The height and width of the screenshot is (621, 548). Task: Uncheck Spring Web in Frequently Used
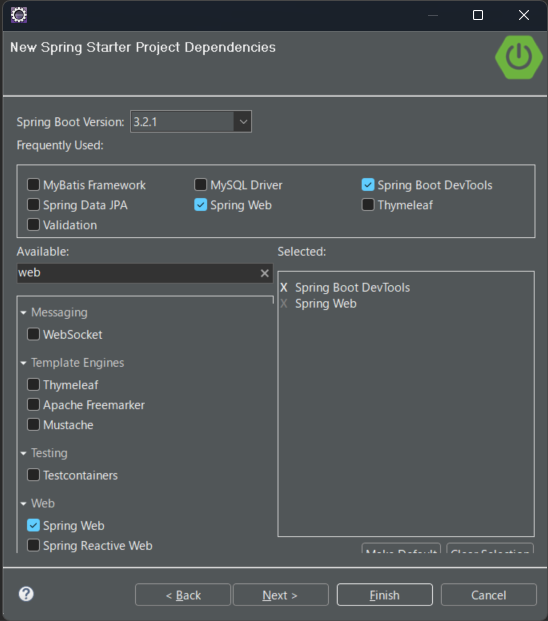coord(200,205)
